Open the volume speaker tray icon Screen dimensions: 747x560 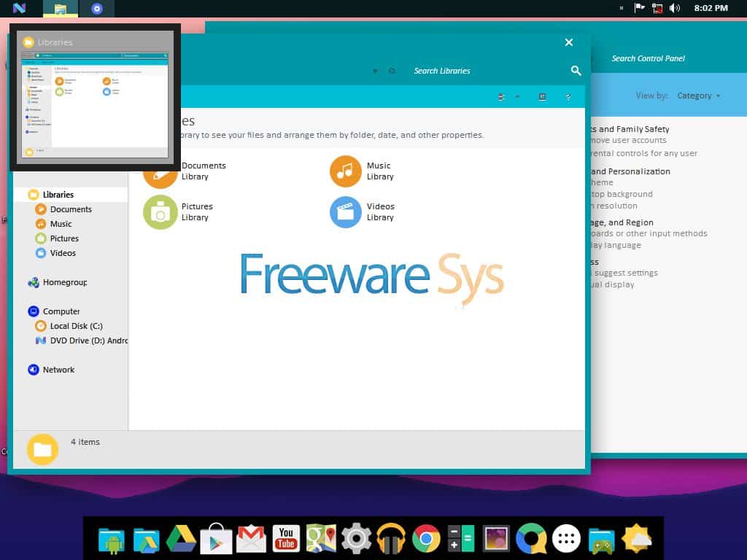pyautogui.click(x=674, y=8)
